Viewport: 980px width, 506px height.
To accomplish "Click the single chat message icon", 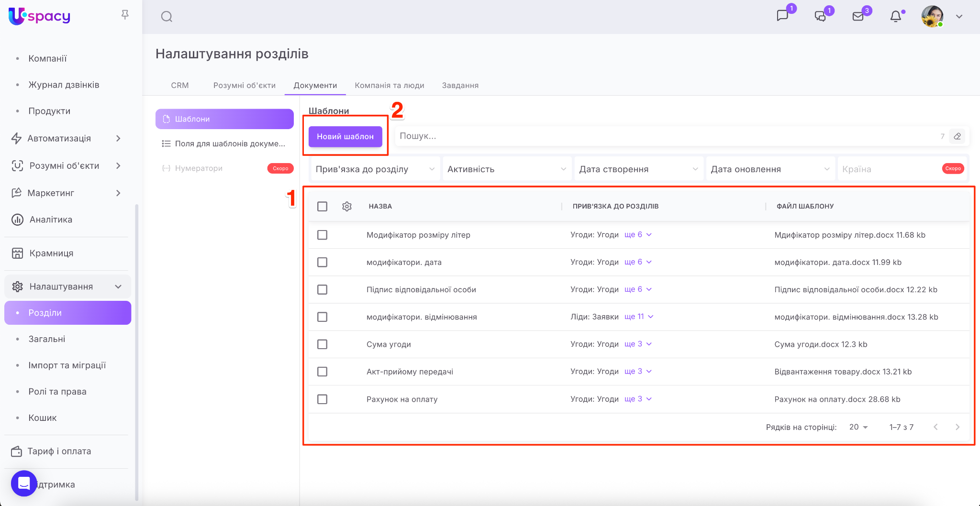I will pos(782,16).
